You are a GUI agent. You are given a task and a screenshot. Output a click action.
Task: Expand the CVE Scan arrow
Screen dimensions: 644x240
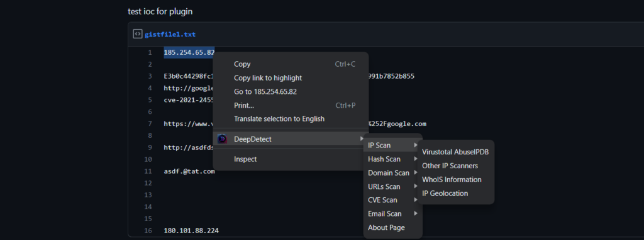click(416, 200)
